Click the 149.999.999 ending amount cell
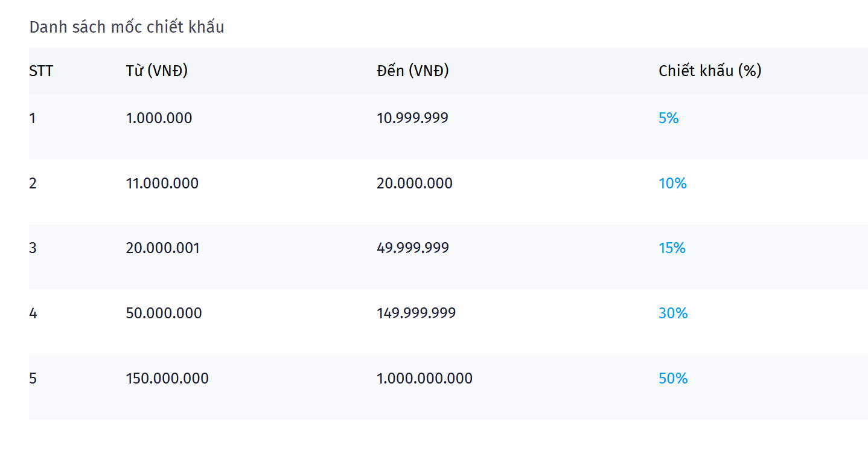 click(416, 313)
